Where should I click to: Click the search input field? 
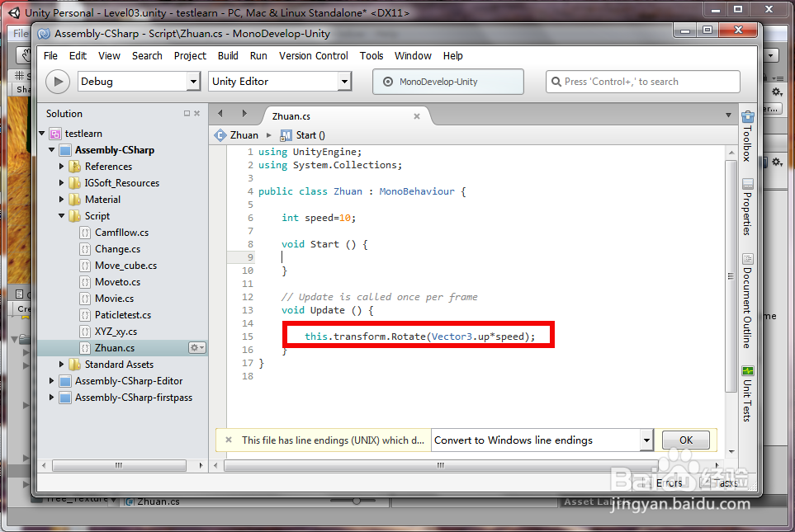pos(643,82)
